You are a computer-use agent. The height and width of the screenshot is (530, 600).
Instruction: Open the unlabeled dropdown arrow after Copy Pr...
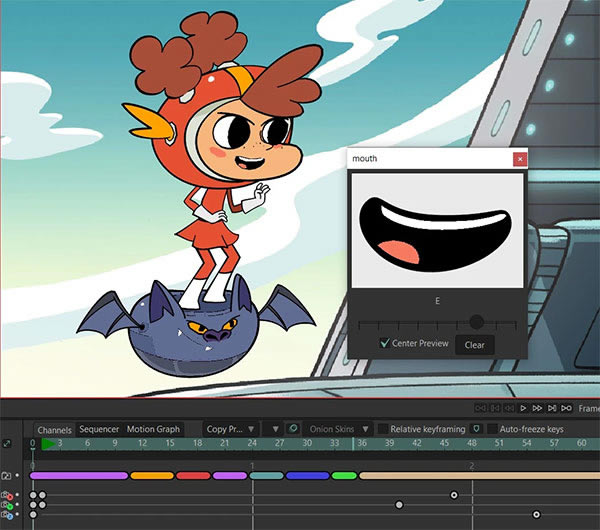[x=274, y=429]
